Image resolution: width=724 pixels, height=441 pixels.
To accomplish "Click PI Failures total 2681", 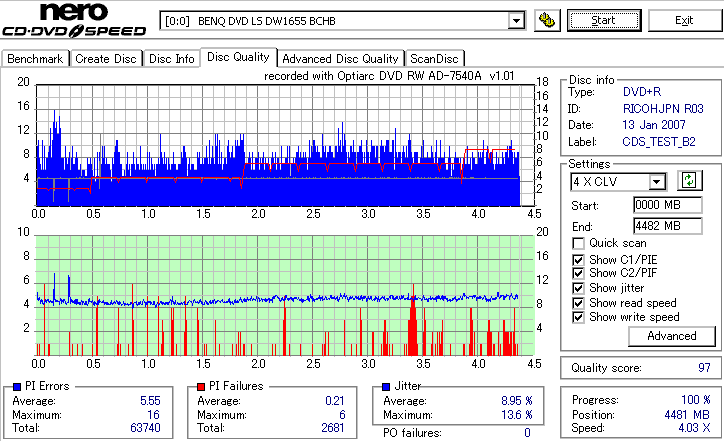I will [333, 428].
